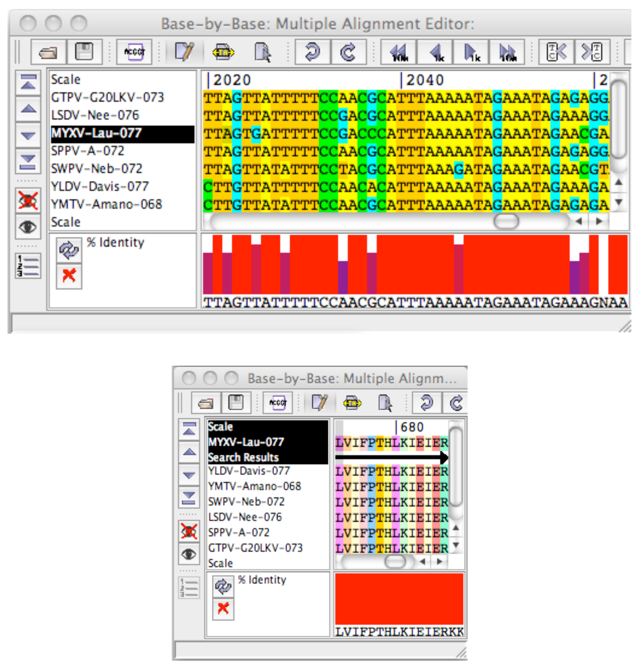The width and height of the screenshot is (640, 672).
Task: Move sequence to bottom in top window
Action: pos(28,161)
